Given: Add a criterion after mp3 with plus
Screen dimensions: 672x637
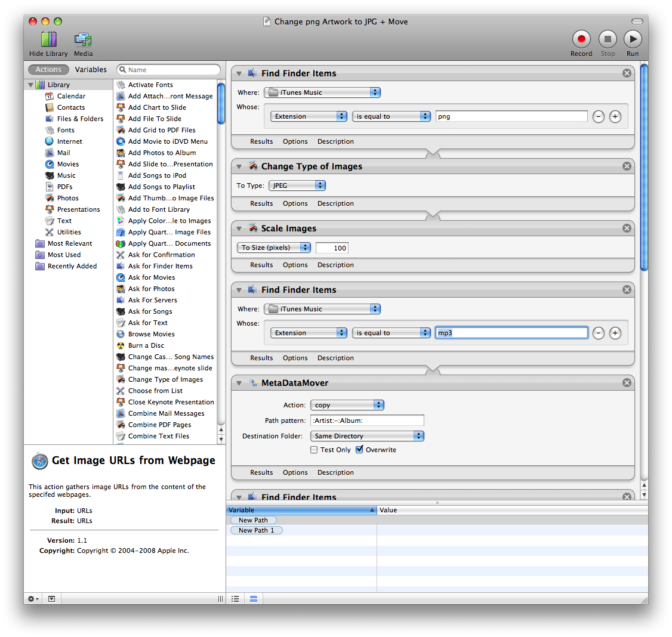Looking at the screenshot, I should coord(615,333).
